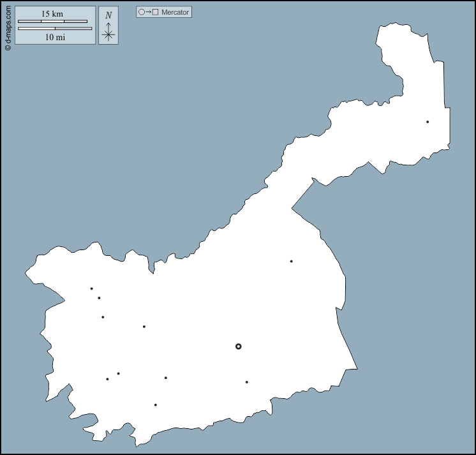Click the right dot of the southwestern pair
Viewport: 476px width, 455px height.
click(x=118, y=373)
